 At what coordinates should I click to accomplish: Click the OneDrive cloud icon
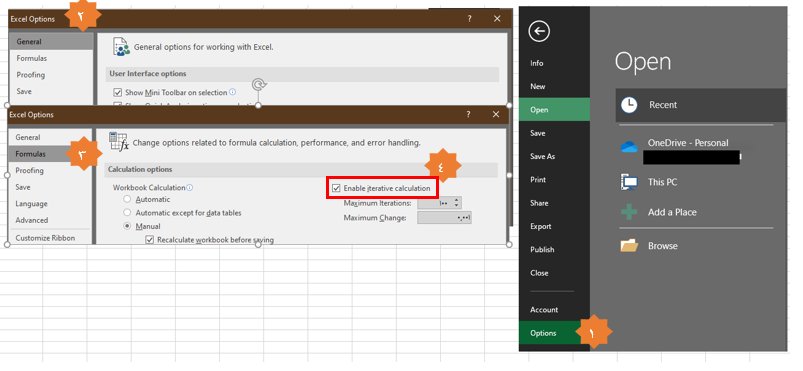point(629,147)
